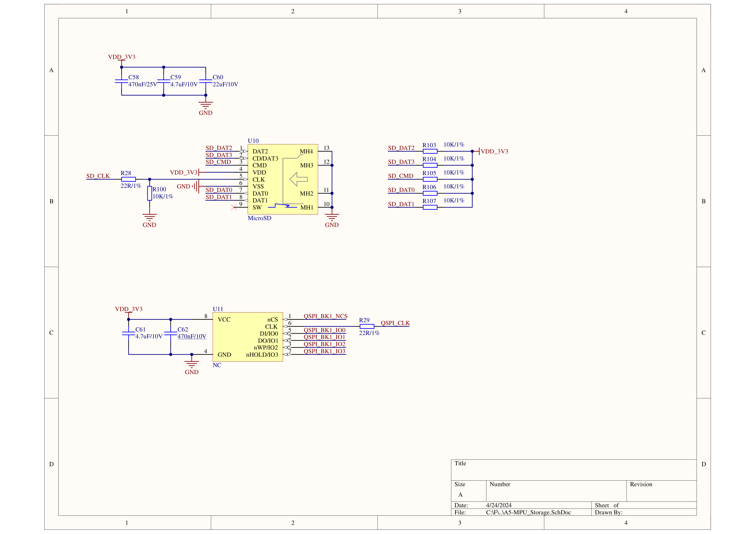Select the MicroSD component comment
The image size is (756, 534).
coord(259,218)
